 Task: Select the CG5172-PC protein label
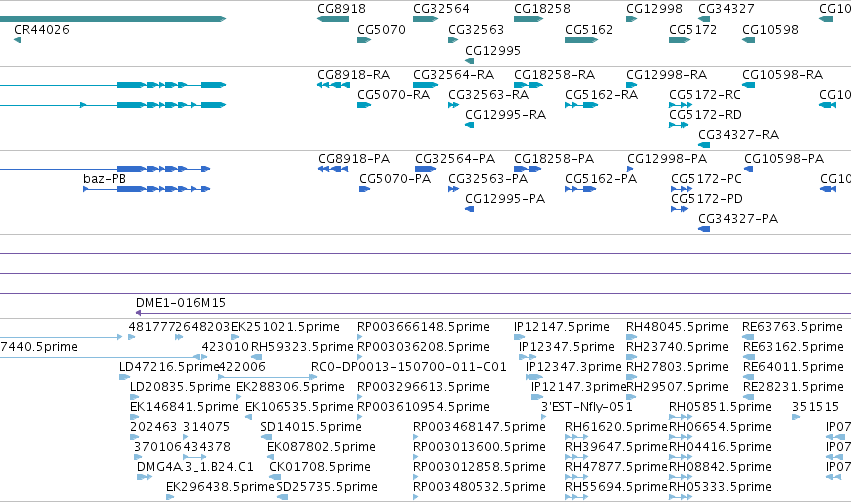pos(707,179)
